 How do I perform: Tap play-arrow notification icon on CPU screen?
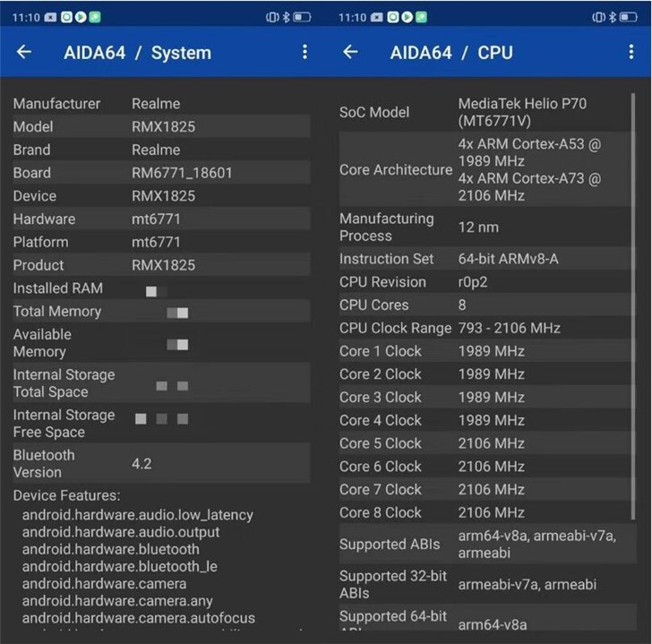(407, 17)
